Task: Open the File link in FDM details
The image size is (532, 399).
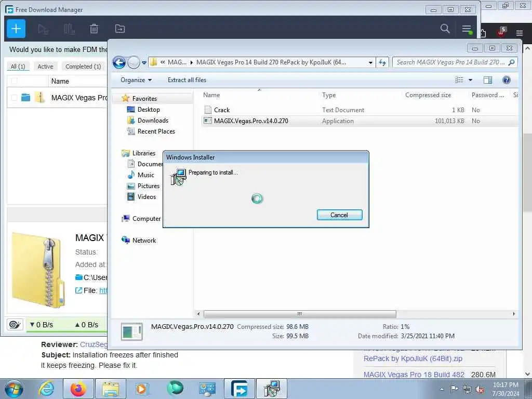Action: tap(103, 290)
